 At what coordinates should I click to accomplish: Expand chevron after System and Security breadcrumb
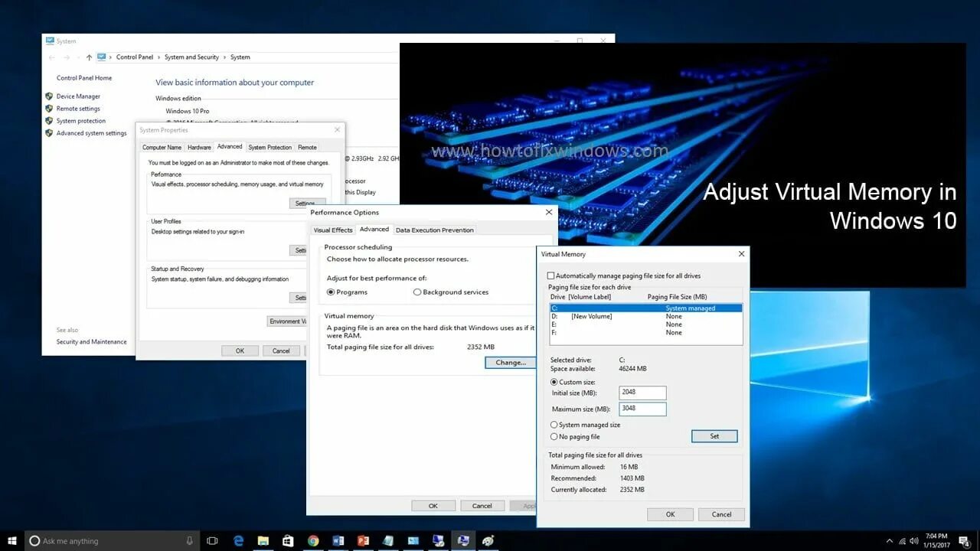pyautogui.click(x=225, y=57)
